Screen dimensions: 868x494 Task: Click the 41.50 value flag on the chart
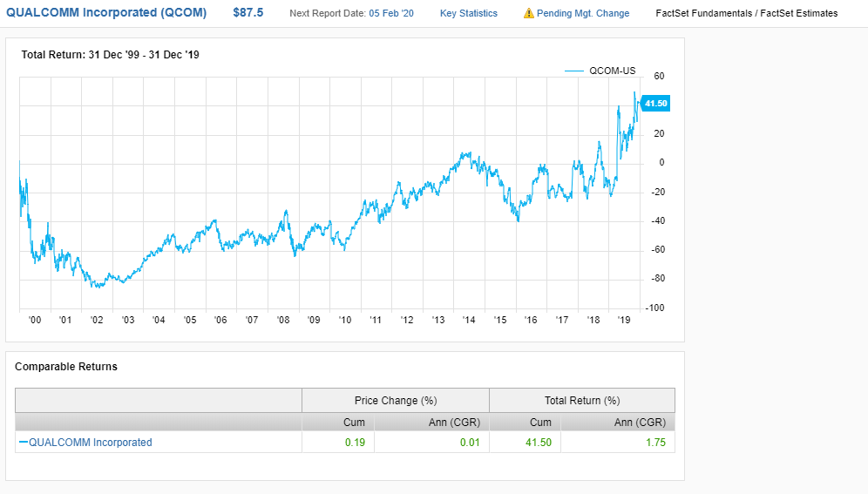655,104
